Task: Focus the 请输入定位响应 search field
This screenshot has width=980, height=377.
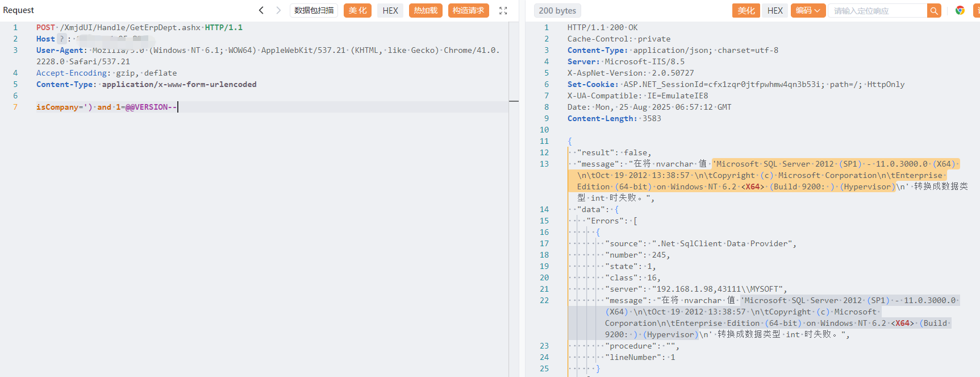Action: tap(877, 11)
